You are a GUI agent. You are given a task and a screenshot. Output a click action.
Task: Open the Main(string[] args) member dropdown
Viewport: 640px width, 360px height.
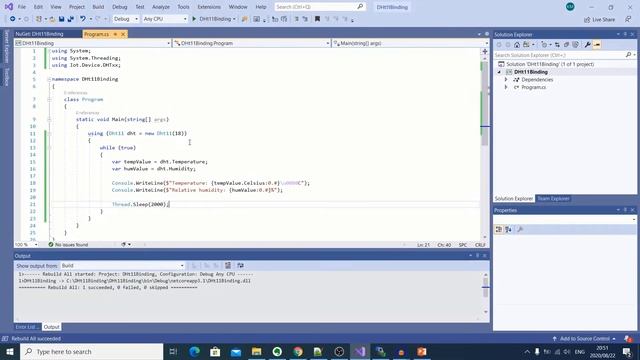[411, 43]
